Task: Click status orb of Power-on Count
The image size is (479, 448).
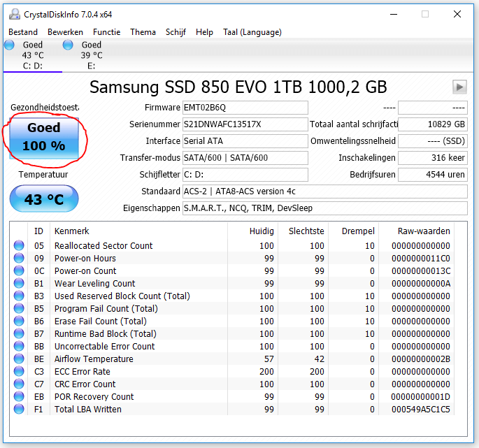Action: point(19,270)
